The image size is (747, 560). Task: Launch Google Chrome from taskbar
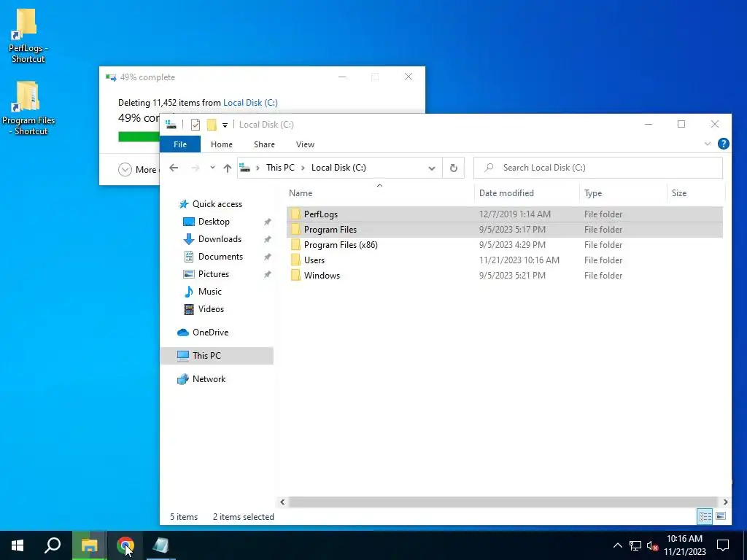(125, 545)
